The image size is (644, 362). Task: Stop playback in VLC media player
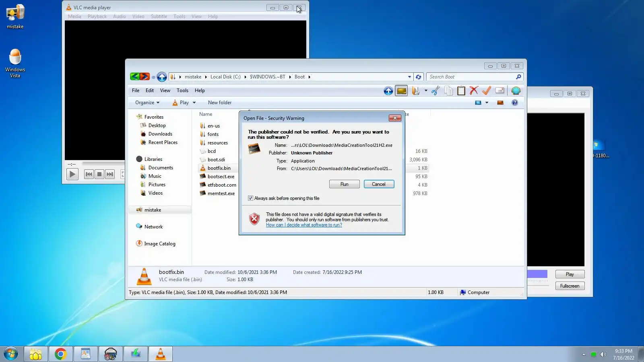pyautogui.click(x=99, y=174)
